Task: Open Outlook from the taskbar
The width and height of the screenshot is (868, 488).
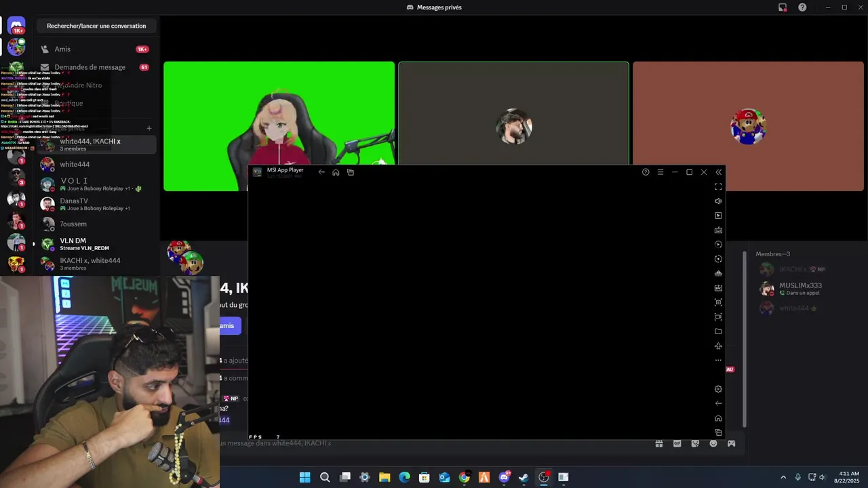Action: tap(444, 477)
